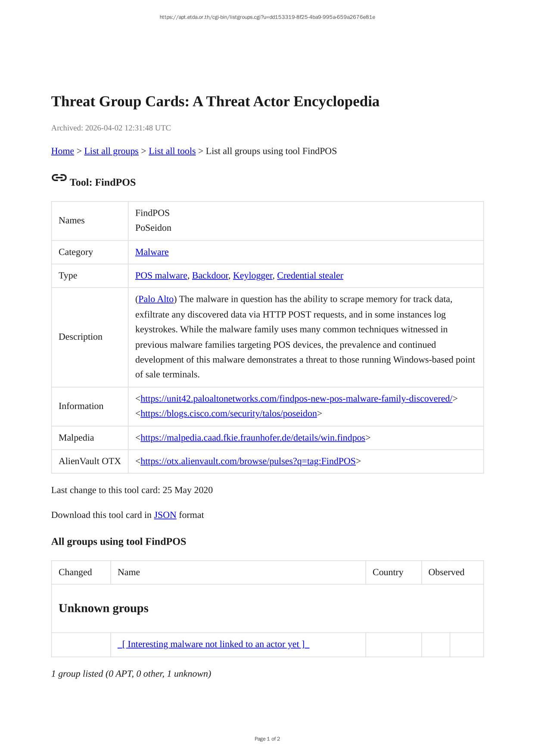Screen dimensions: 535x756
Task: Select the POS malware type link
Action: click(161, 276)
